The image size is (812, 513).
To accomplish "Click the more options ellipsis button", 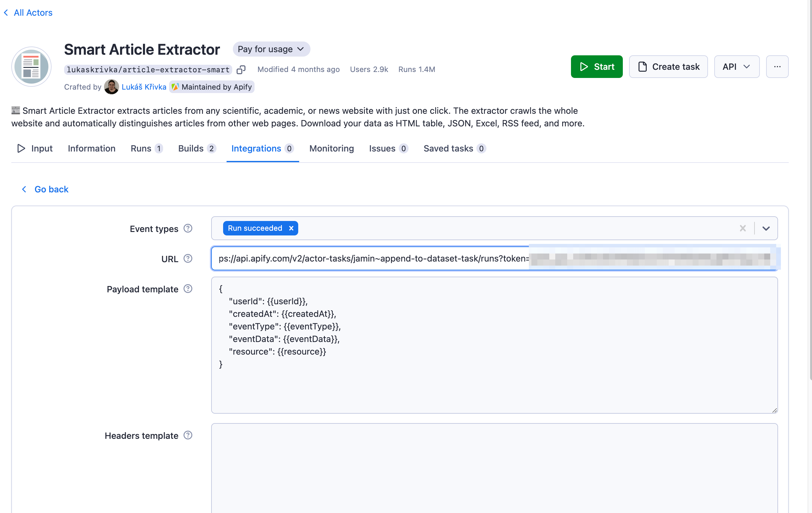I will click(x=777, y=66).
